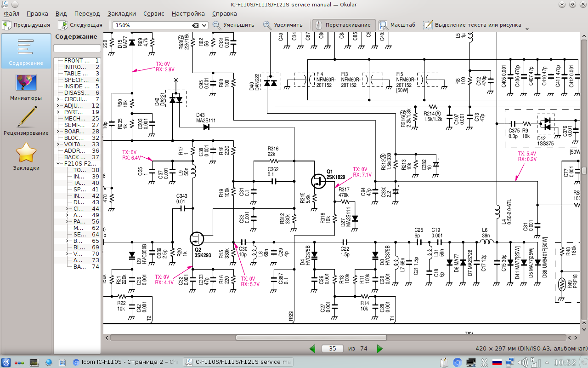Expand the CIRCUI... contents tree entry
The height and width of the screenshot is (368, 588).
pos(58,99)
